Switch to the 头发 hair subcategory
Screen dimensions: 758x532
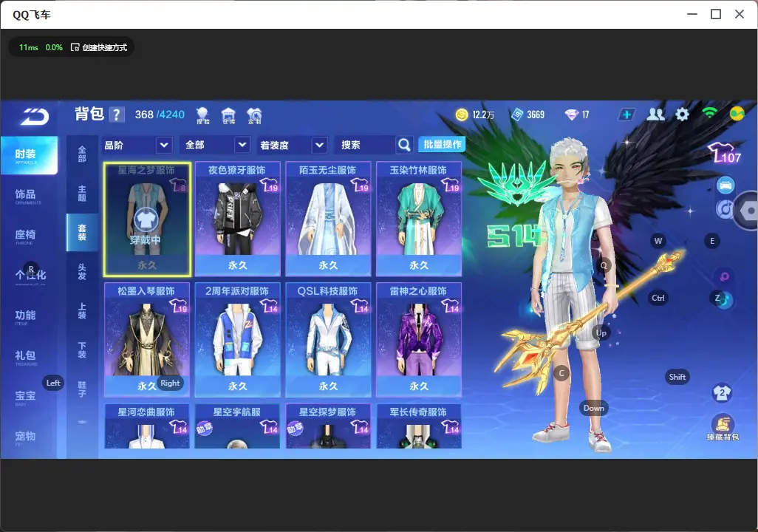point(82,272)
